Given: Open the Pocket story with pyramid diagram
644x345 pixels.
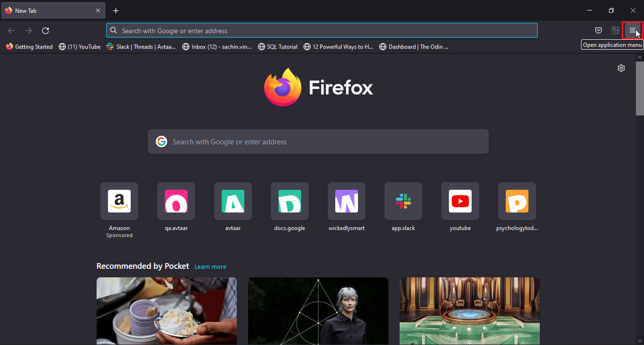Looking at the screenshot, I should (x=318, y=311).
